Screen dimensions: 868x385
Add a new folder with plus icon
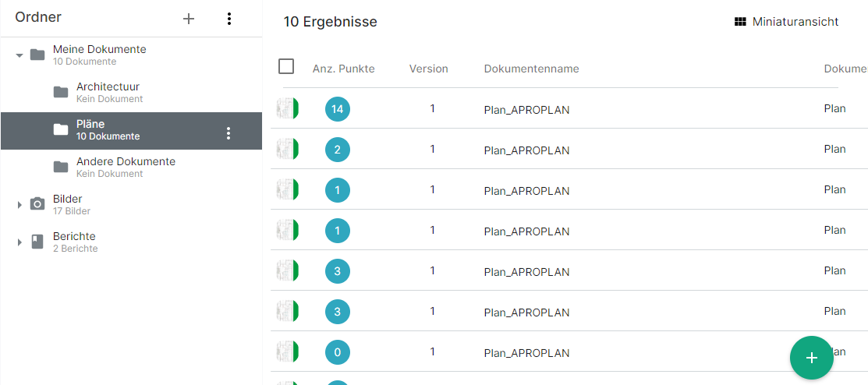coord(189,19)
